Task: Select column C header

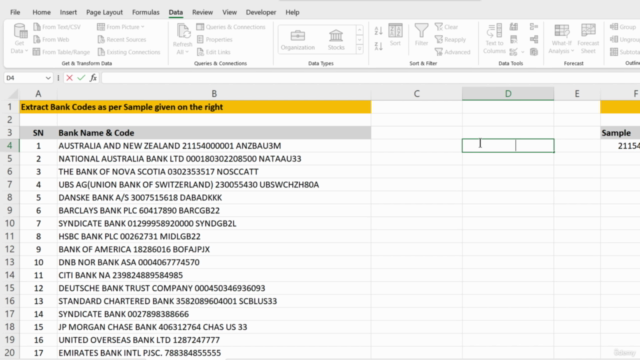Action: point(416,94)
